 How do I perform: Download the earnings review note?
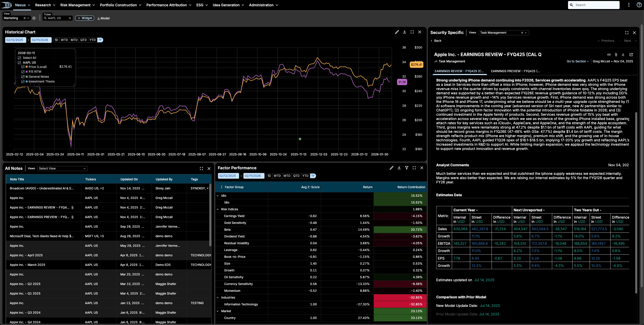click(623, 55)
